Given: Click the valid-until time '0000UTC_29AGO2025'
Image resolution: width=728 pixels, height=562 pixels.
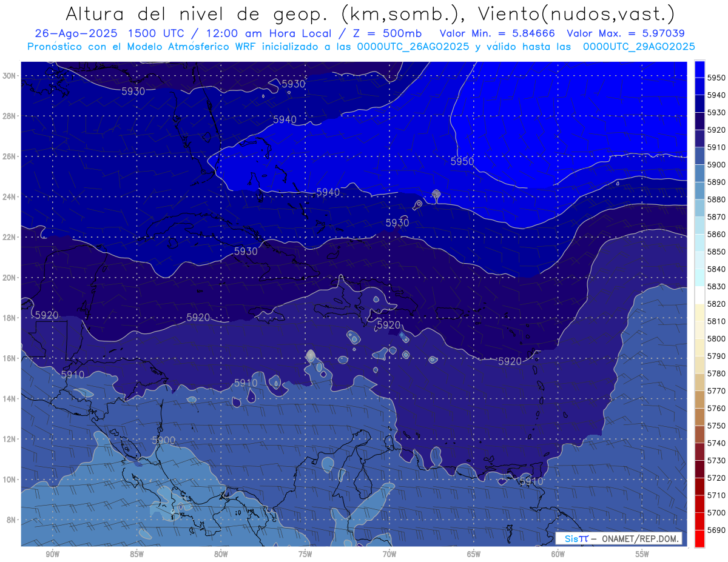Looking at the screenshot, I should coord(639,47).
